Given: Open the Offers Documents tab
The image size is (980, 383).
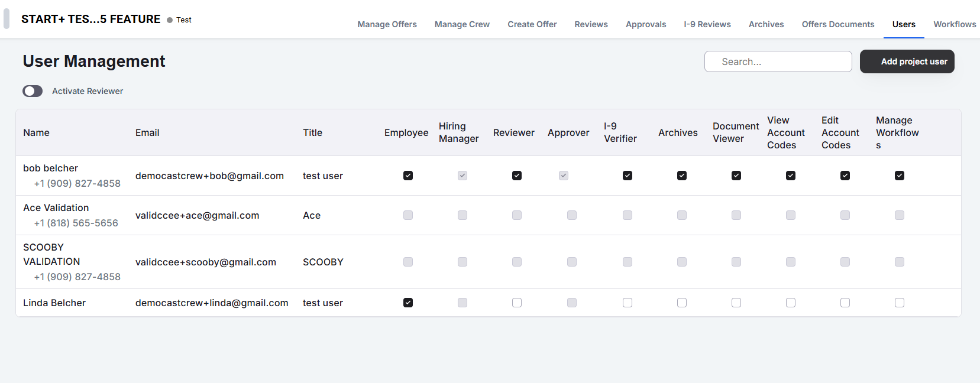Looking at the screenshot, I should [x=837, y=24].
